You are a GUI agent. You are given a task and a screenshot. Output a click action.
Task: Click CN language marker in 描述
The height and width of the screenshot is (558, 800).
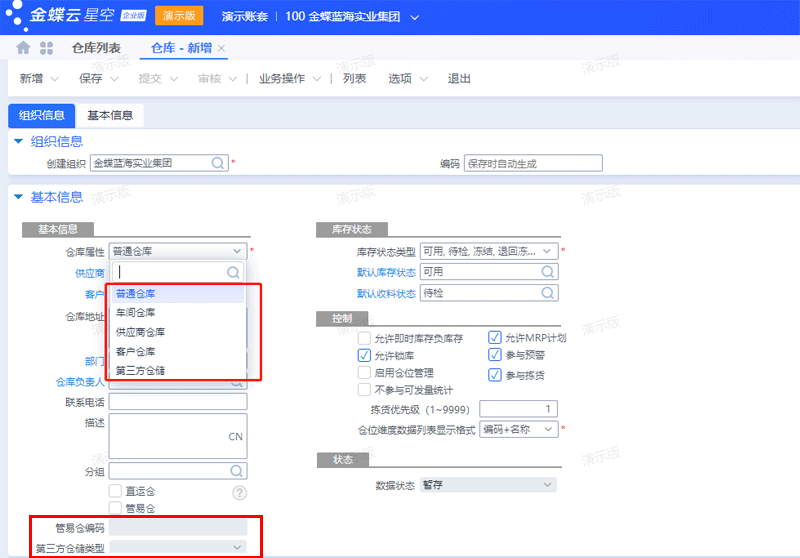point(235,437)
